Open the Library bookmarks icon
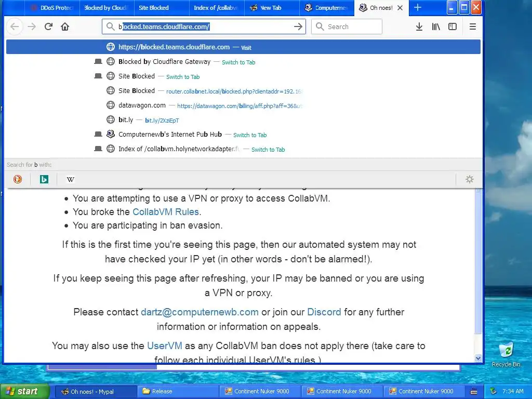Image resolution: width=532 pixels, height=399 pixels. pyautogui.click(x=436, y=26)
